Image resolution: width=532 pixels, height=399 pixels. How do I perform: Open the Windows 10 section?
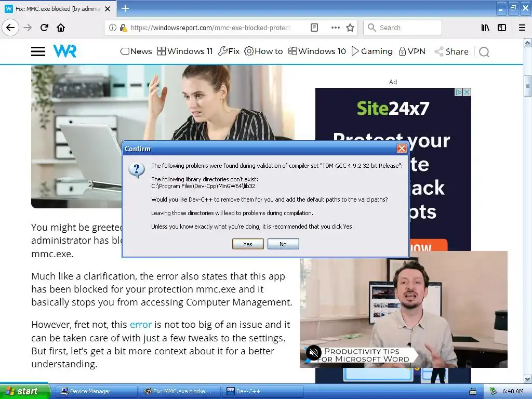[317, 51]
